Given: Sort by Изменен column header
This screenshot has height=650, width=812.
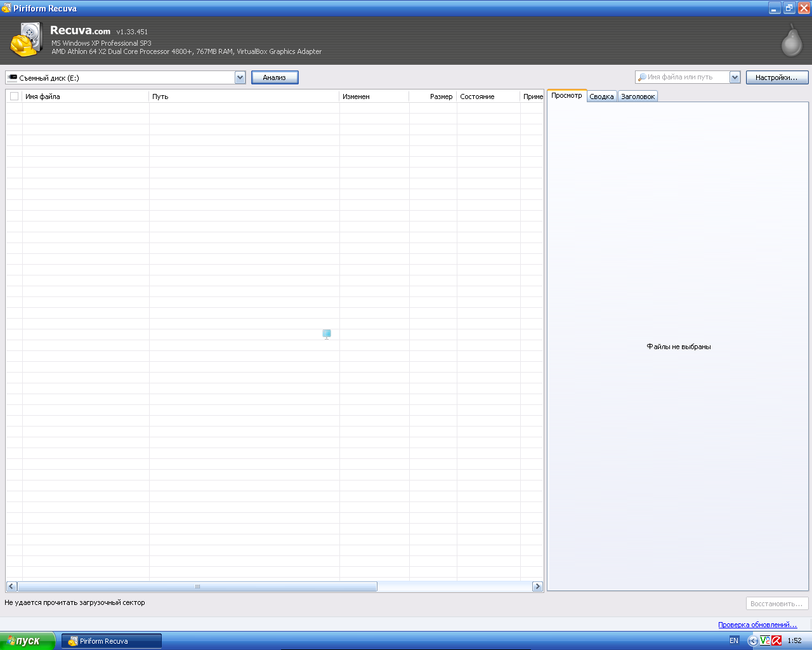Looking at the screenshot, I should click(374, 96).
